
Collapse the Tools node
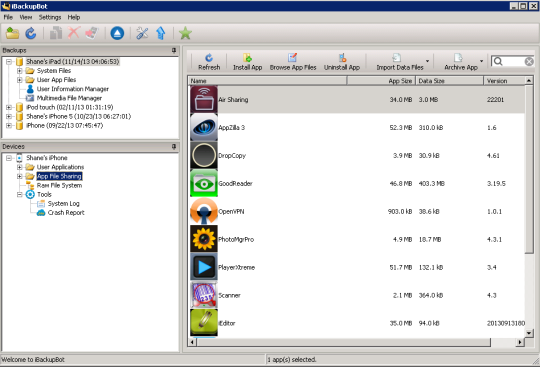click(20, 195)
